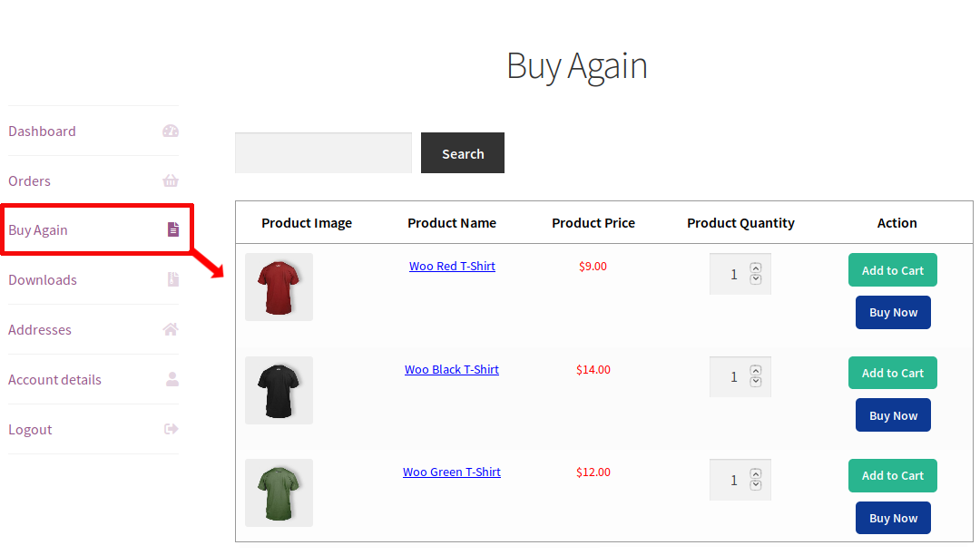This screenshot has width=980, height=555.
Task: Open the Woo Red T-Shirt product link
Action: [452, 266]
